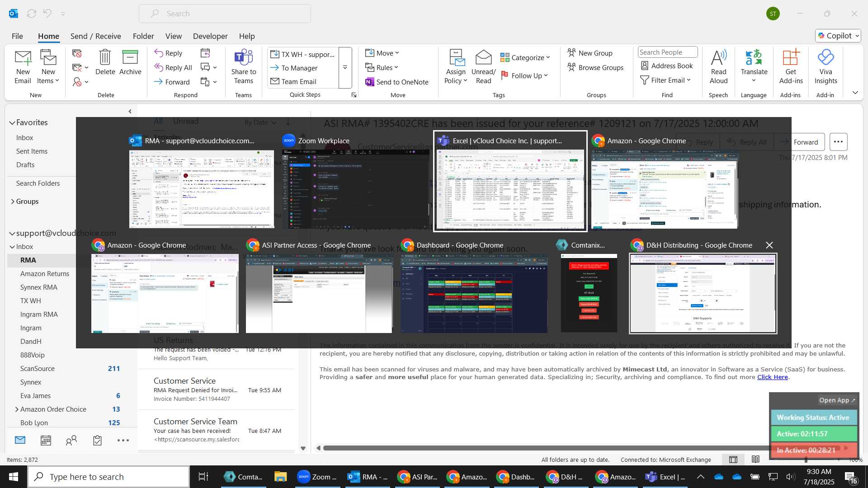This screenshot has width=868, height=488.
Task: Click the Windows Start button
Action: (14, 477)
